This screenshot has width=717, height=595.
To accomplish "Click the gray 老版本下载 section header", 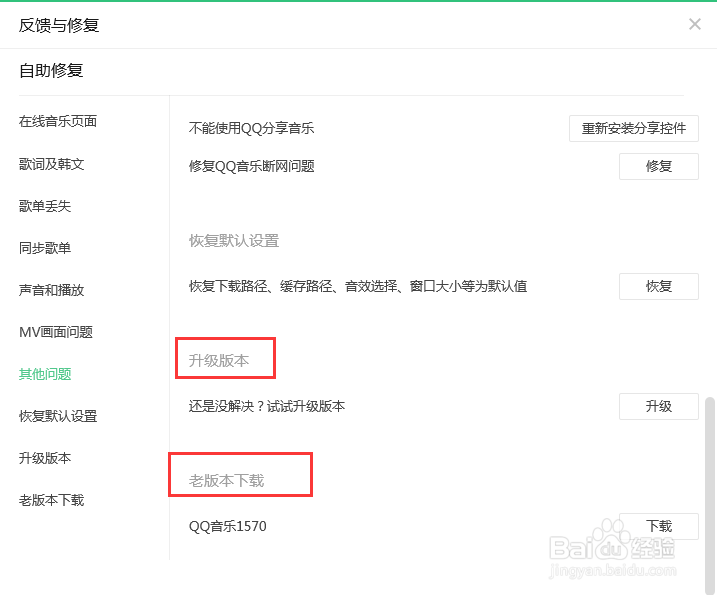I will point(227,480).
